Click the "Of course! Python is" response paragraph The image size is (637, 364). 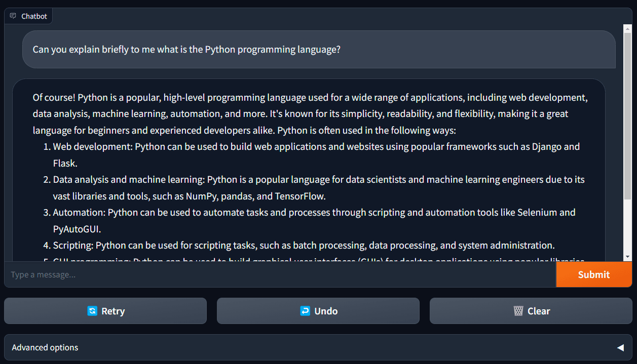(310, 114)
